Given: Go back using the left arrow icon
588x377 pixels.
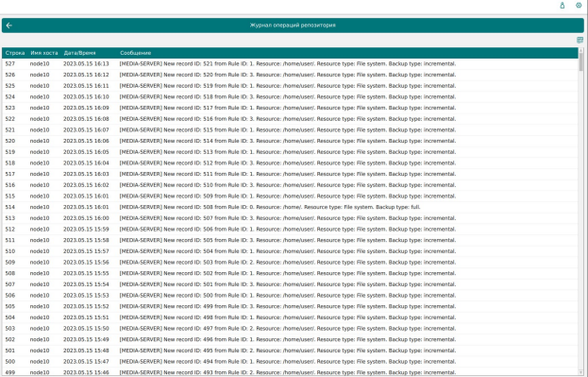Looking at the screenshot, I should click(x=9, y=26).
